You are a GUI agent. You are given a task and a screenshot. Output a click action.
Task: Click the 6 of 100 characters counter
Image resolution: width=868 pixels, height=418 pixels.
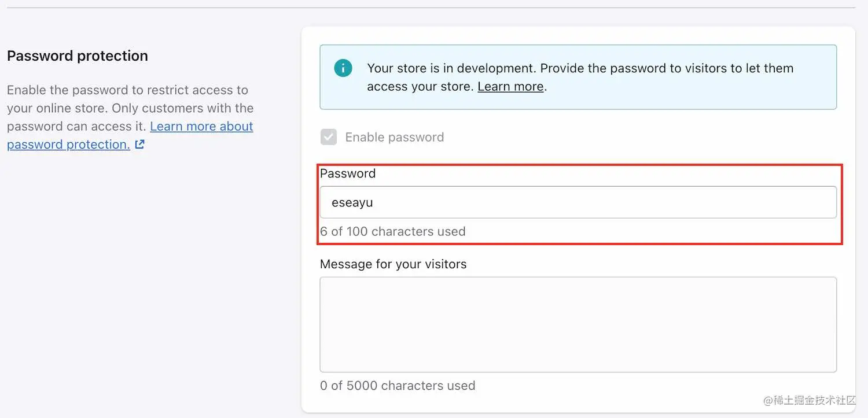pos(392,231)
